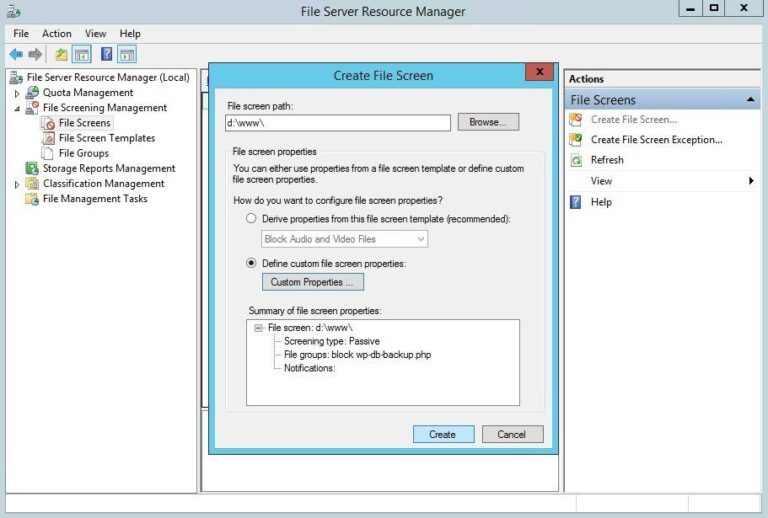Expand the Classification Management tree node
768x518 pixels.
(x=17, y=184)
